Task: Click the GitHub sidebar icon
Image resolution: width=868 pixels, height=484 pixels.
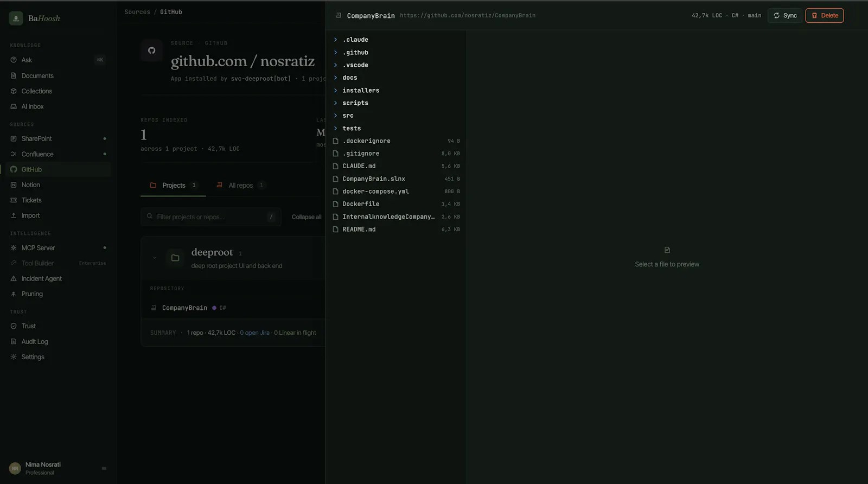Action: point(14,170)
